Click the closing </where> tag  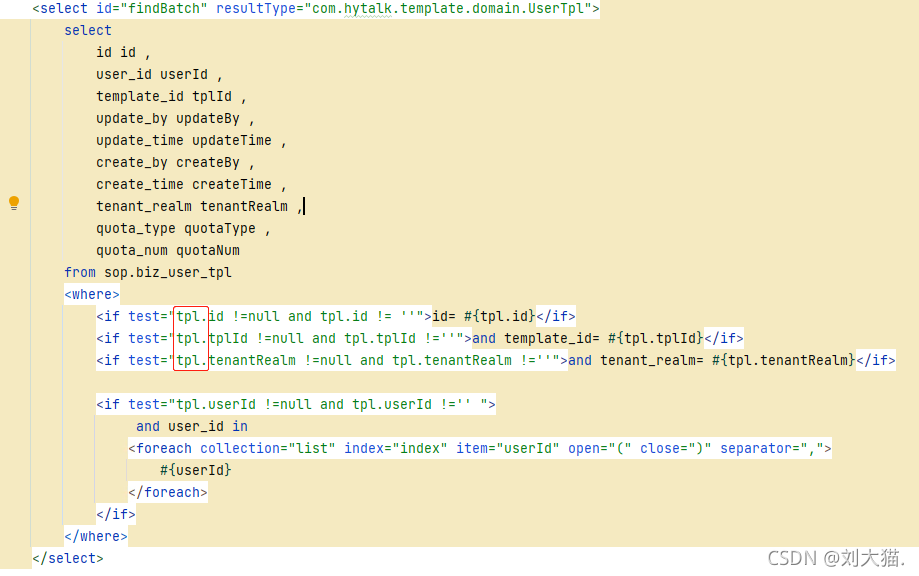point(96,536)
